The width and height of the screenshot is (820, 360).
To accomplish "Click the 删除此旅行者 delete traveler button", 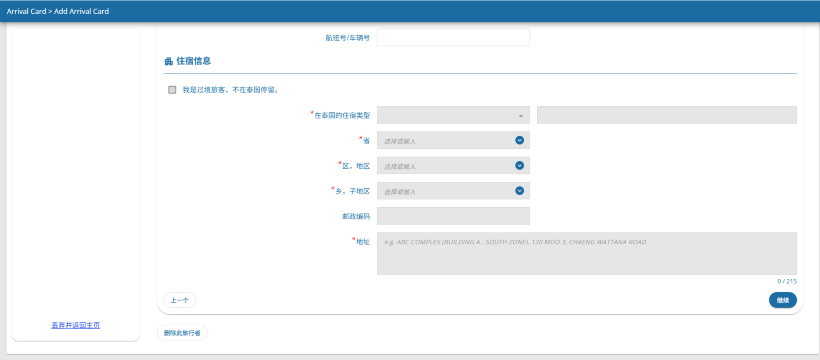I will [x=182, y=333].
